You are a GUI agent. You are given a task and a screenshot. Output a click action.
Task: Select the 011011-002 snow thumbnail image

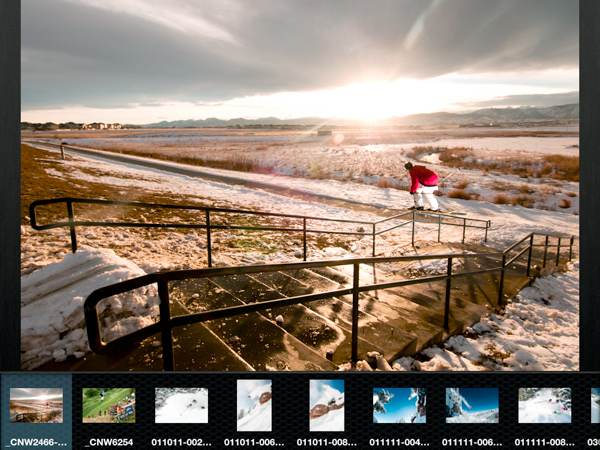[x=181, y=405]
